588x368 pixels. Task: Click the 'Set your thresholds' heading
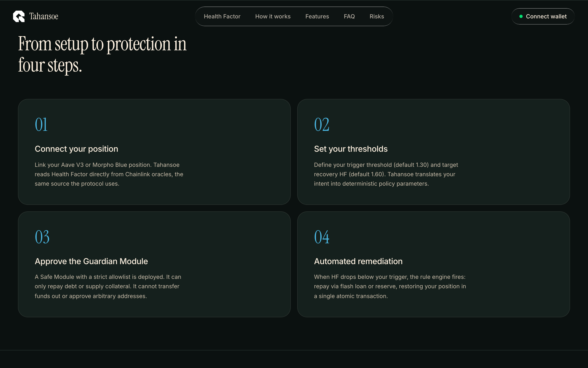click(351, 149)
